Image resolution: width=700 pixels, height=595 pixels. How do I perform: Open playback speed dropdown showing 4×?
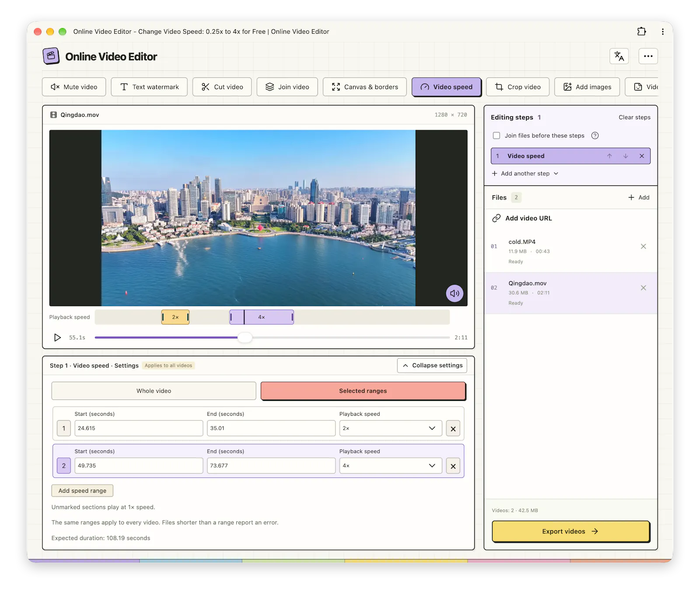[x=391, y=466]
